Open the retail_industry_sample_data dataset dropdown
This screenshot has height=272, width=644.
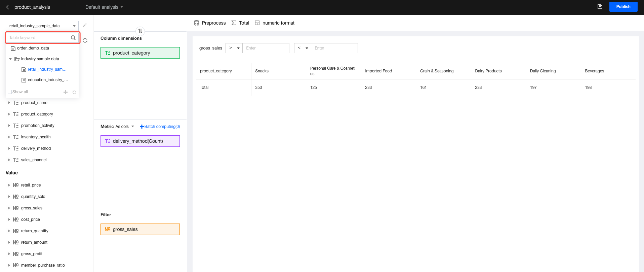coord(42,26)
